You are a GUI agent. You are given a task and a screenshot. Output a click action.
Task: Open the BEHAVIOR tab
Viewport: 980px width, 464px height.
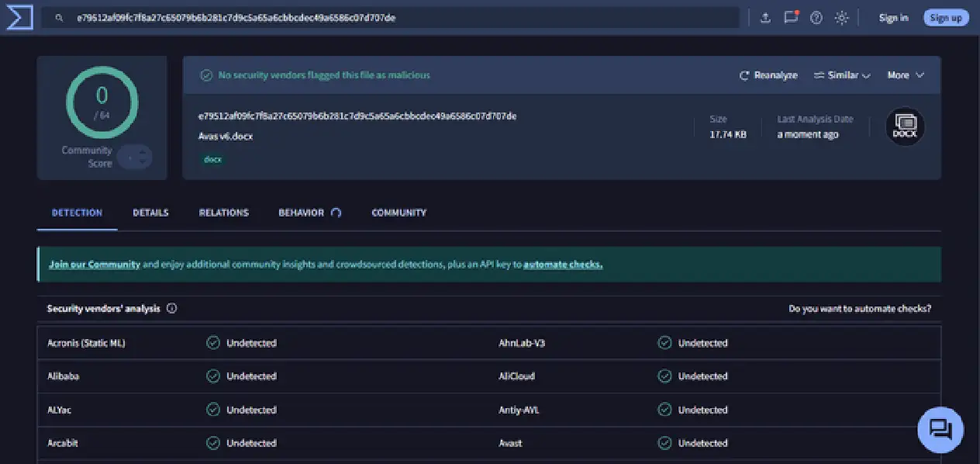pyautogui.click(x=309, y=213)
